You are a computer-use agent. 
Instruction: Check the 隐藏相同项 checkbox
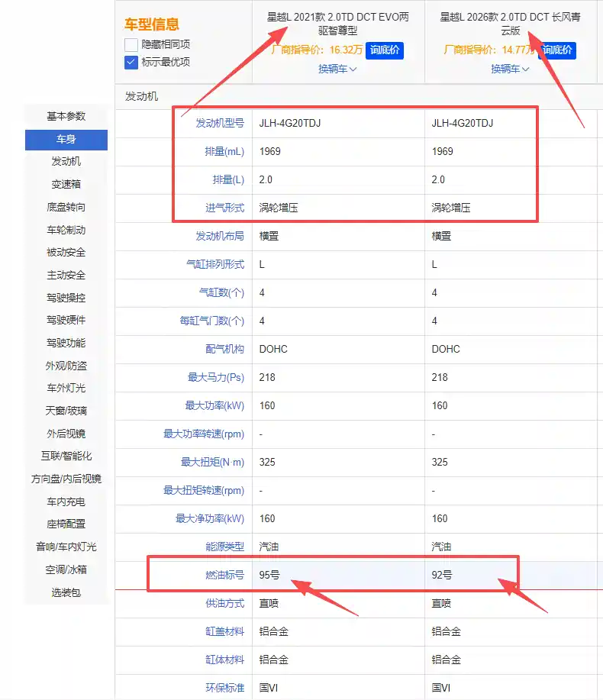click(131, 44)
